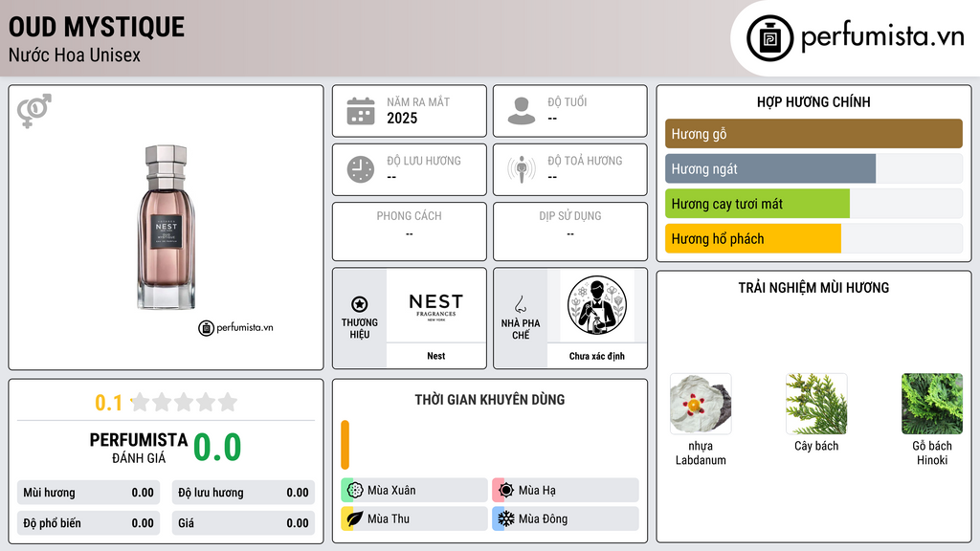Click the Perfumista đánh giá label
Screen dimensions: 980x551
[139, 448]
